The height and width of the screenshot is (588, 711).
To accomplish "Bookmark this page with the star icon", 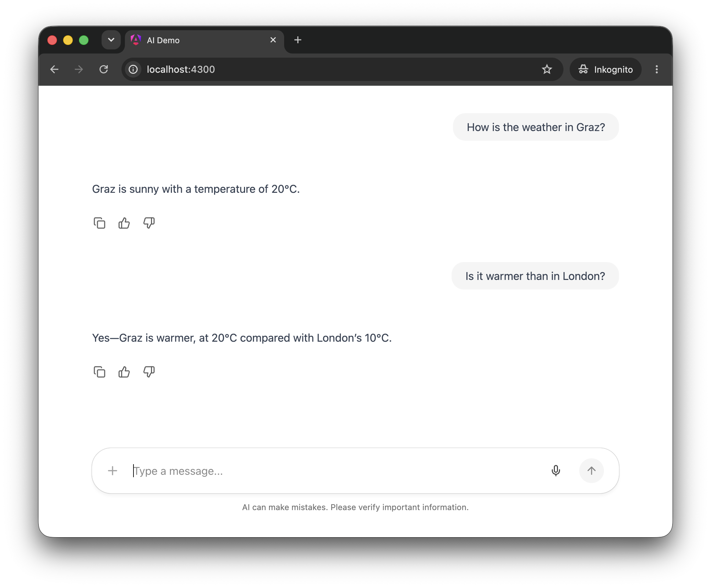I will pyautogui.click(x=547, y=70).
